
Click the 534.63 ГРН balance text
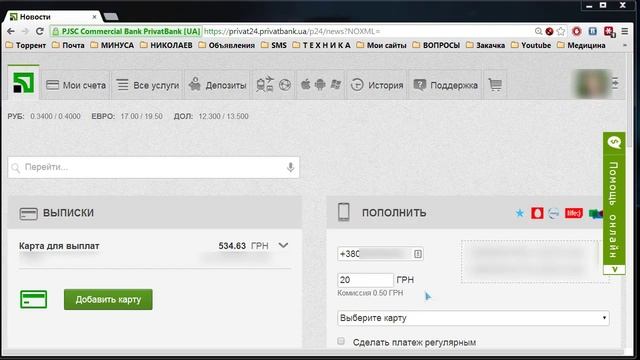243,246
